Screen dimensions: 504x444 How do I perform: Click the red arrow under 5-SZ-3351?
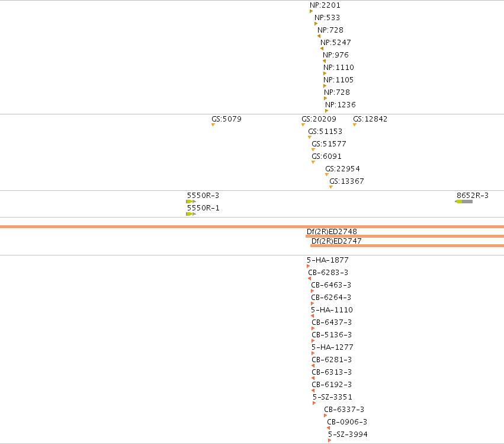point(314,403)
